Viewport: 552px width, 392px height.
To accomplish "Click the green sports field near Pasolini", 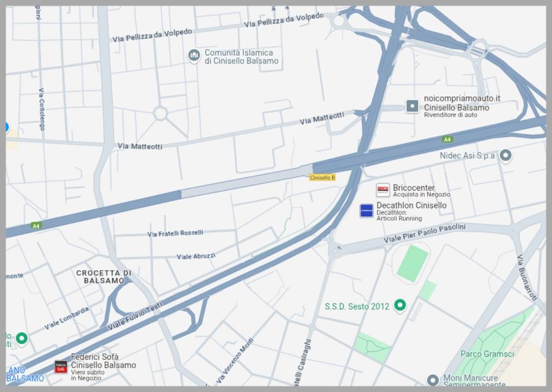I will pyautogui.click(x=412, y=264).
